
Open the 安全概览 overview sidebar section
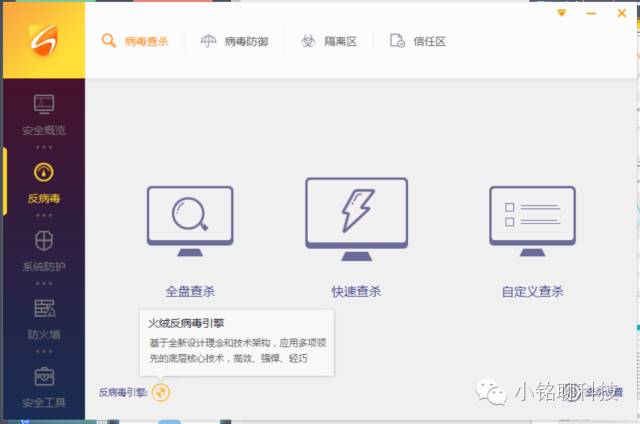pos(44,115)
